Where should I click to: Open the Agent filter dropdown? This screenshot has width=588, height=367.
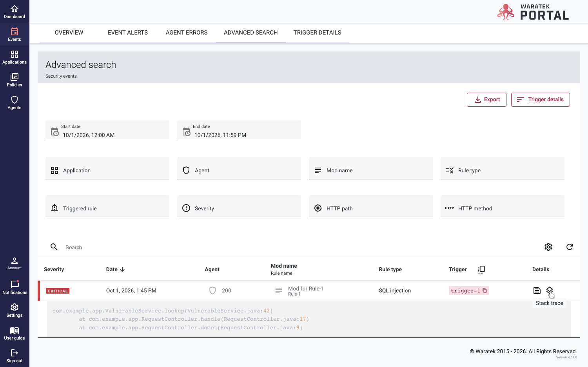click(x=239, y=168)
